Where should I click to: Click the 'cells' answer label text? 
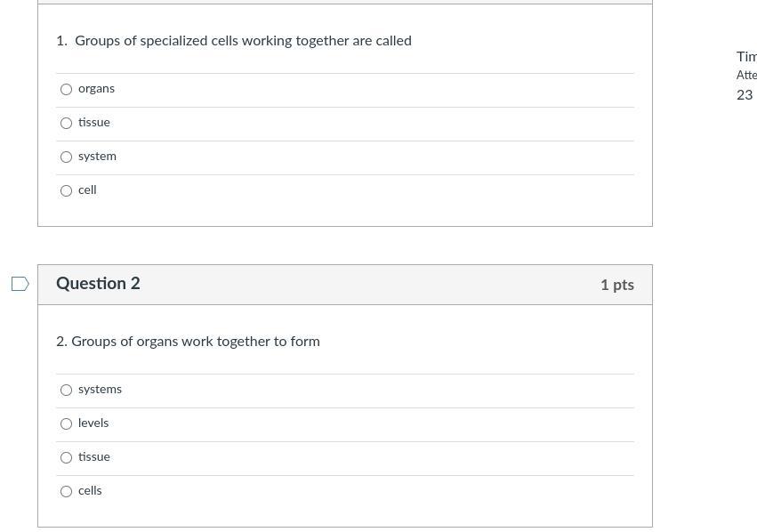[x=90, y=491]
